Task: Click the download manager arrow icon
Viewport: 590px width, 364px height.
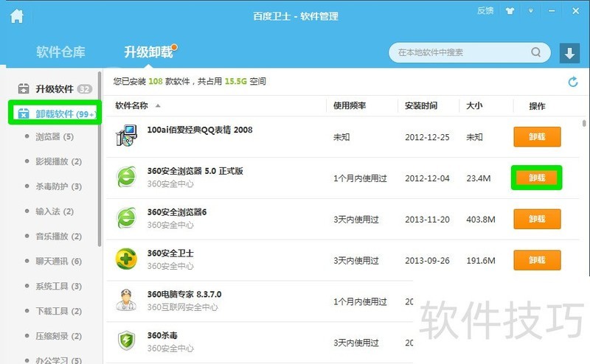Action: pos(569,53)
